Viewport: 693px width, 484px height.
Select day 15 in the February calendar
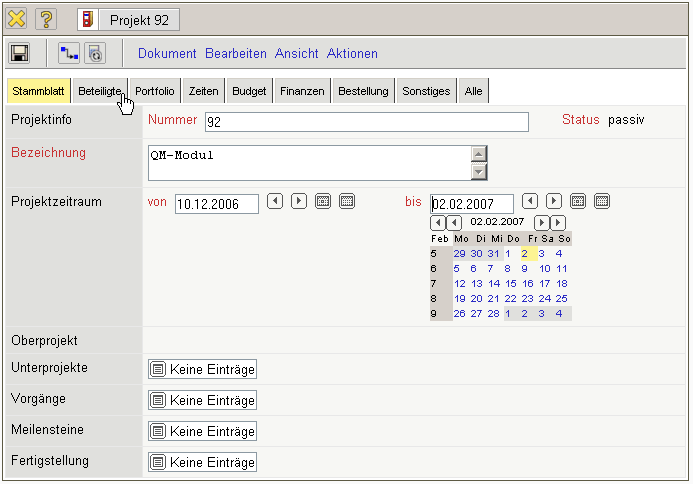[511, 284]
